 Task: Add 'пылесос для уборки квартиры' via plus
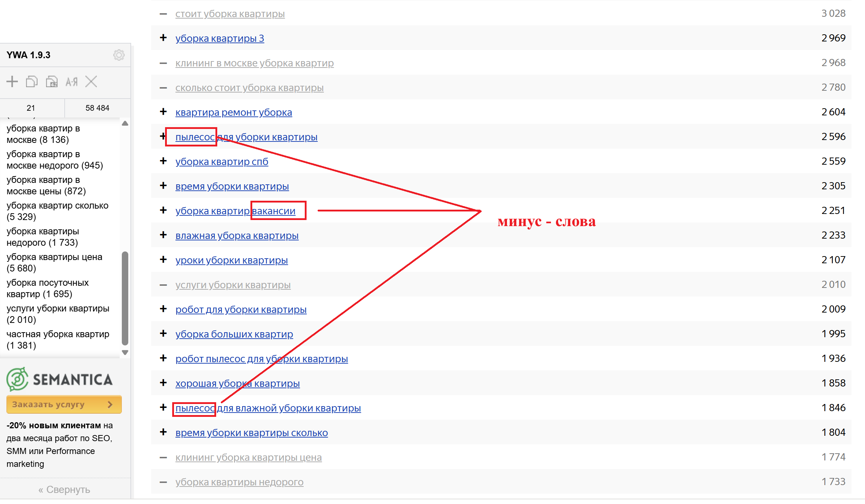point(163,136)
